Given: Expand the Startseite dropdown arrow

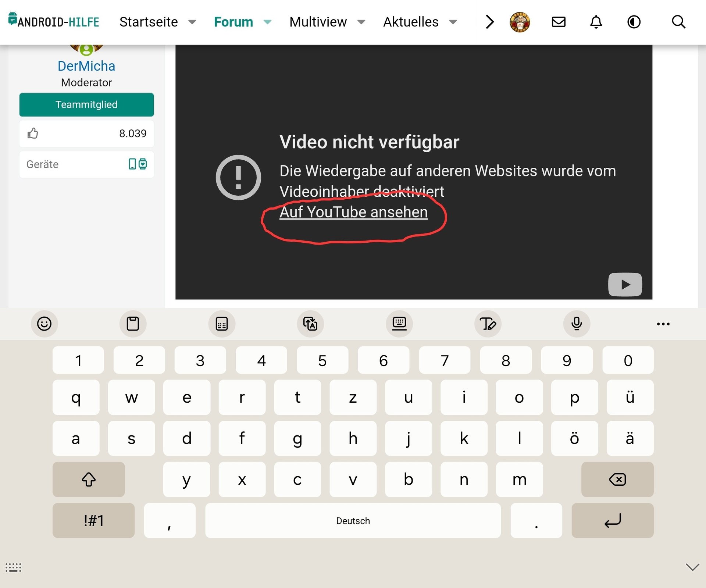Looking at the screenshot, I should [x=192, y=22].
